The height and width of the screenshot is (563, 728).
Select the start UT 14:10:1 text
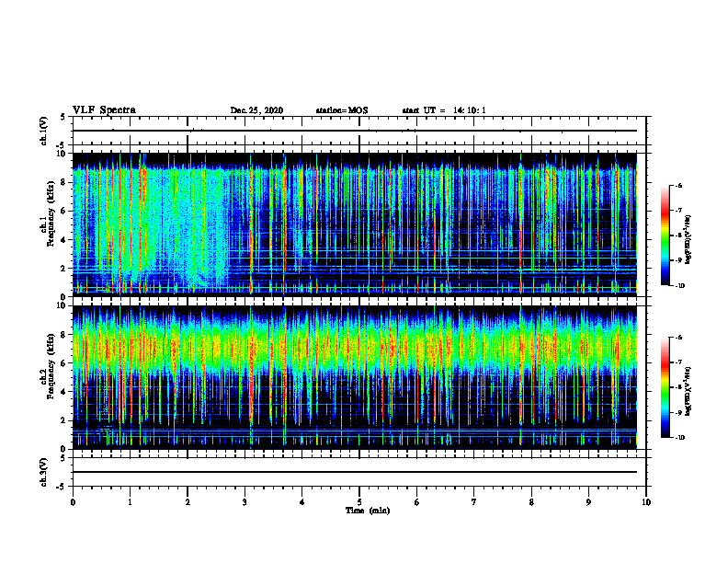[444, 110]
